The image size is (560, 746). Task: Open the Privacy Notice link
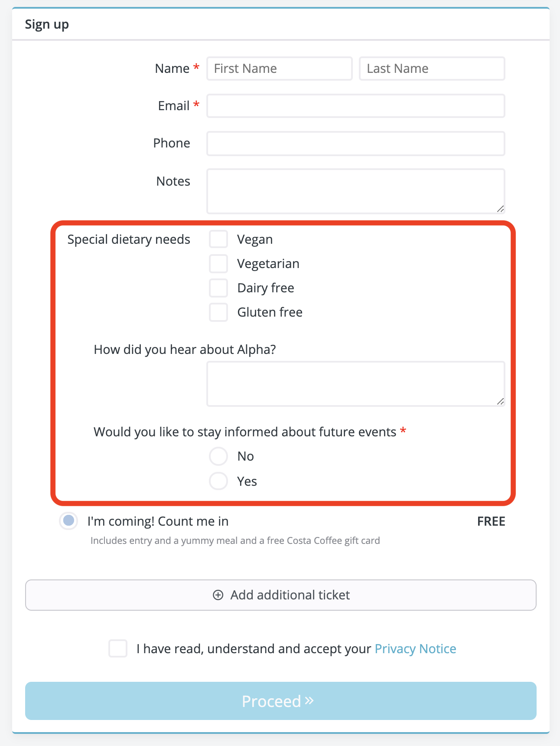pyautogui.click(x=415, y=648)
